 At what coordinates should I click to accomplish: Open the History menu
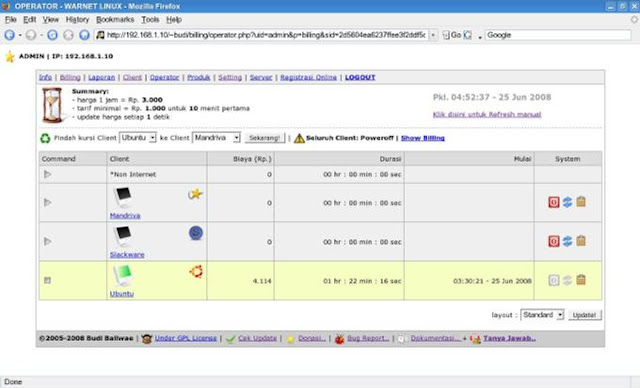click(77, 20)
